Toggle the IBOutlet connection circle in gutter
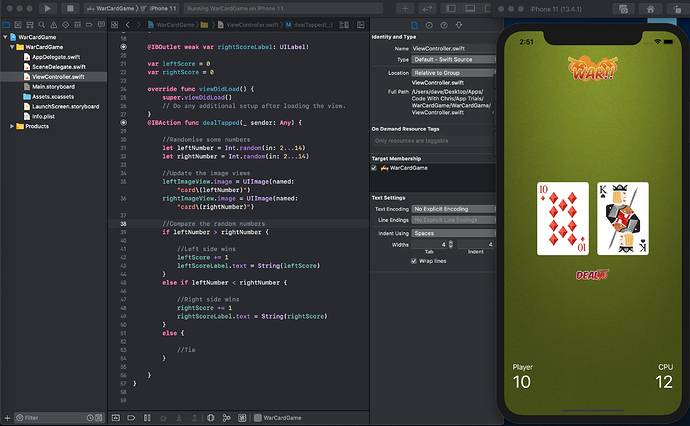The image size is (690, 426). click(123, 47)
